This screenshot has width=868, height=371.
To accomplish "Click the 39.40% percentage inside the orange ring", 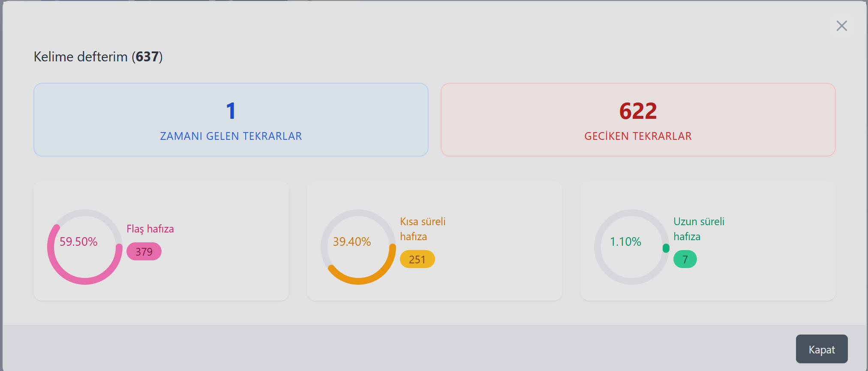I will tap(352, 242).
